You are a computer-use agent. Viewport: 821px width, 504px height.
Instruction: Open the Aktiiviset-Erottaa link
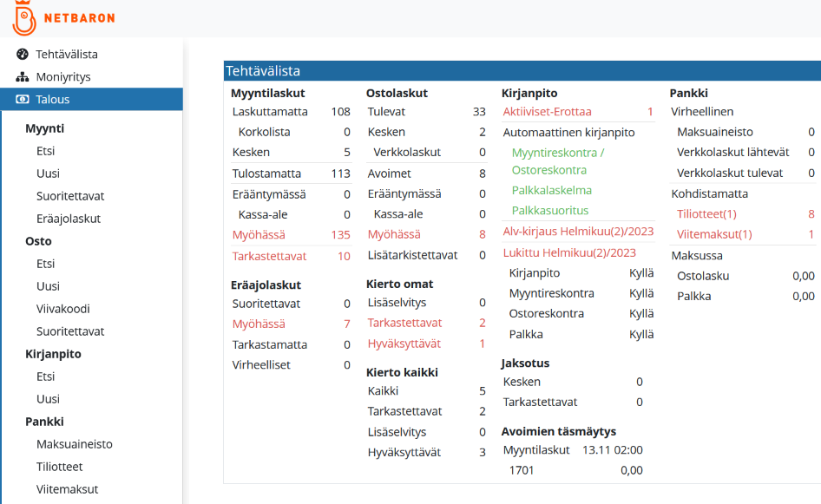pos(547,112)
